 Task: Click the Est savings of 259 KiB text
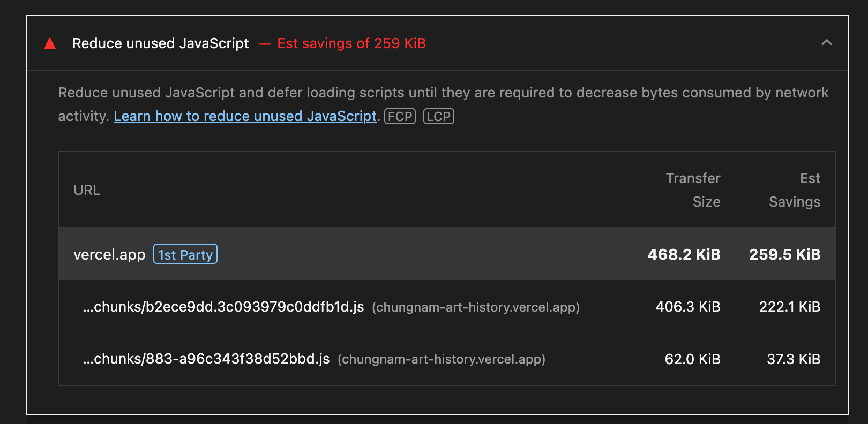(351, 43)
